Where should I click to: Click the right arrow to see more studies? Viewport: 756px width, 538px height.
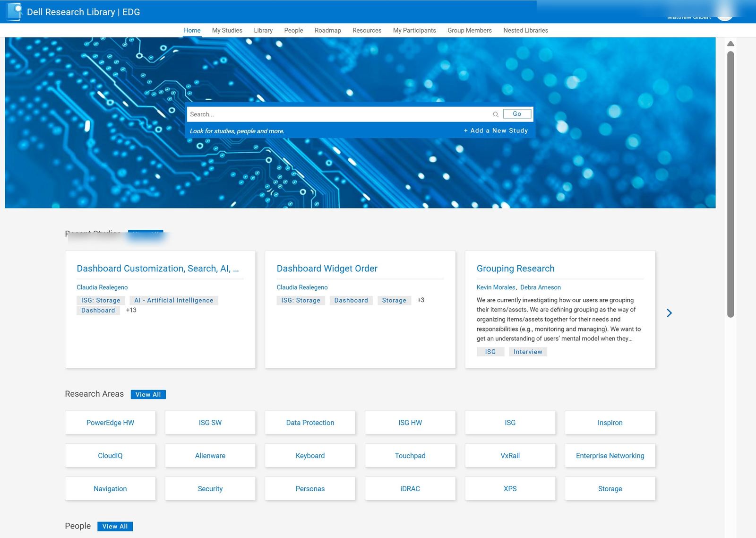click(x=669, y=313)
